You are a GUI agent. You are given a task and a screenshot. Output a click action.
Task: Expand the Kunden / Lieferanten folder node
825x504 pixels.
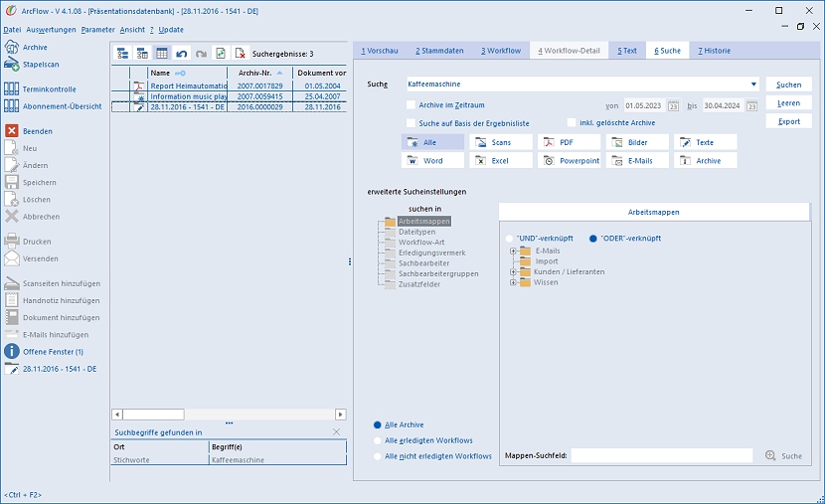point(513,272)
